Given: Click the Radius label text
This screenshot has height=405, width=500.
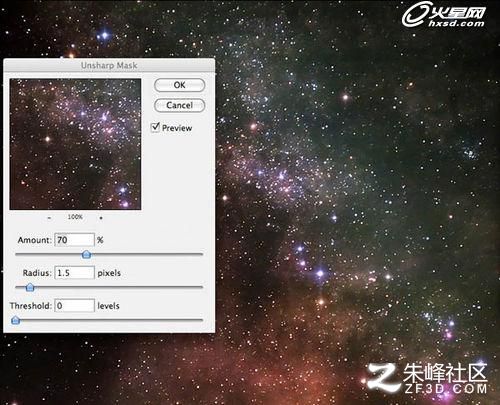Looking at the screenshot, I should coord(37,273).
